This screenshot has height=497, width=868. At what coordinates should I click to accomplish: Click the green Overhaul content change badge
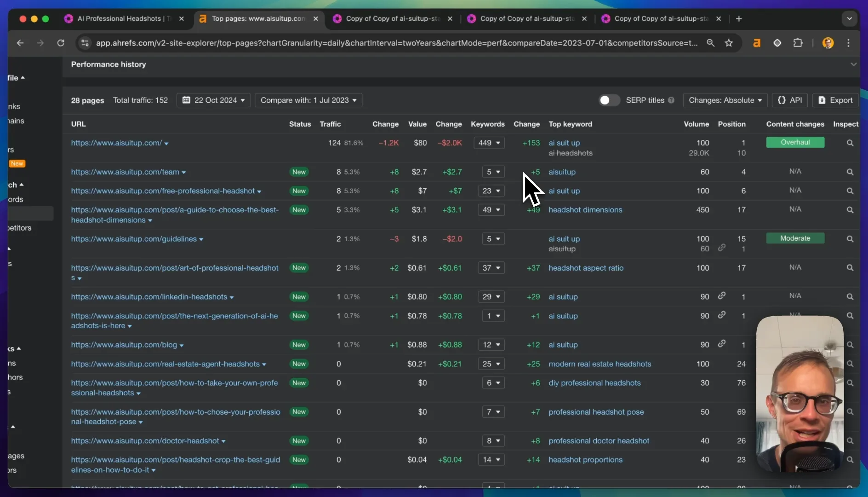coord(795,142)
